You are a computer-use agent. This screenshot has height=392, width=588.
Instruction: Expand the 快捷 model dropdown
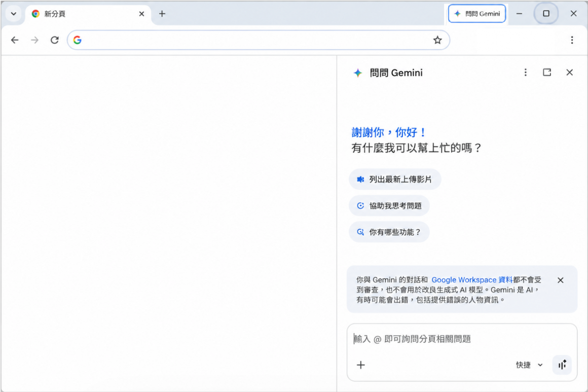(x=529, y=365)
